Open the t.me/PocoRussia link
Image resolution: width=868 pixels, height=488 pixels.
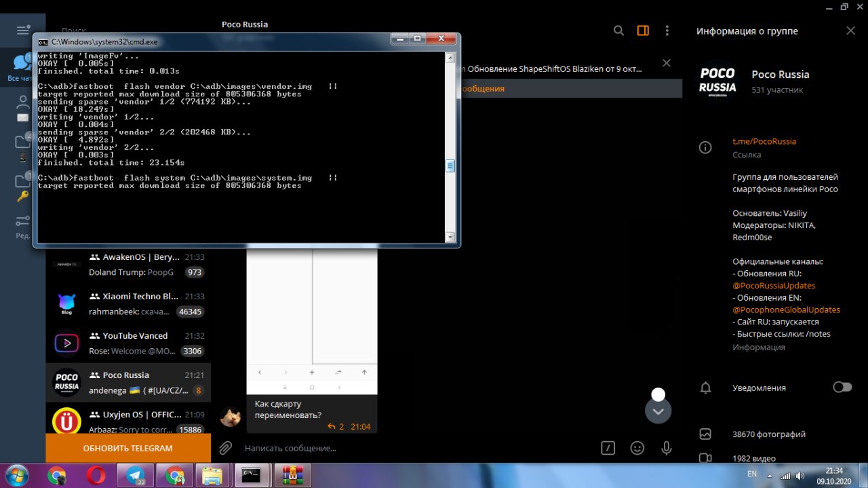[764, 141]
